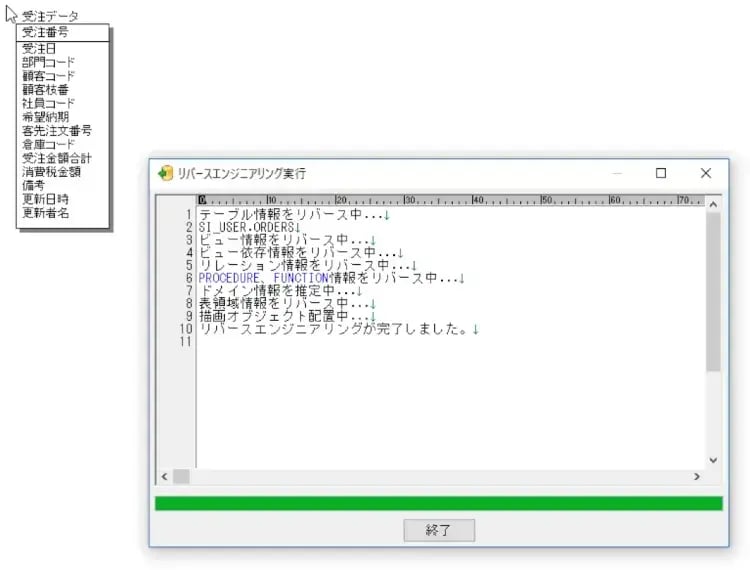Screen dimensions: 750x570
Task: Click the log's vertical scrollbar down arrow
Action: coord(713,460)
